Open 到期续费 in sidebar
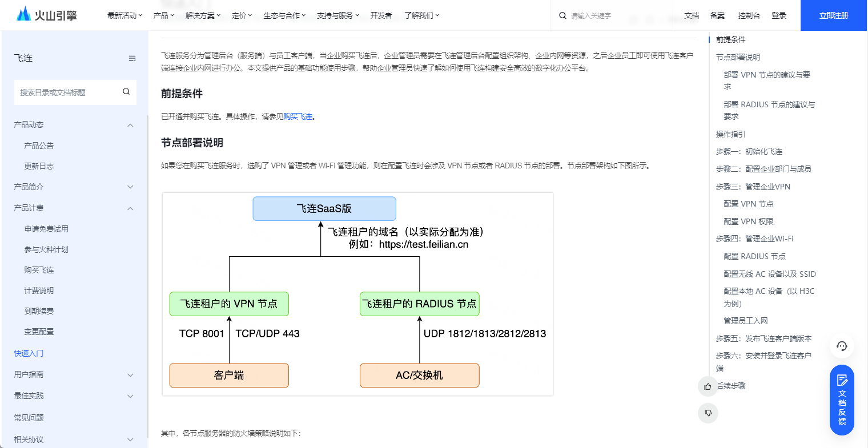This screenshot has width=868, height=448. (39, 311)
